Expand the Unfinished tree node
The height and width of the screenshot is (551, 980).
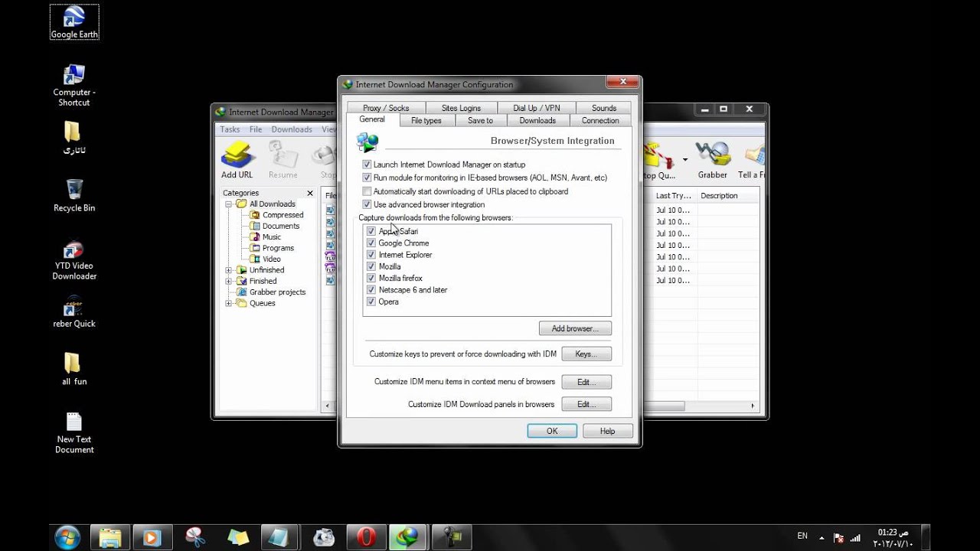pyautogui.click(x=229, y=270)
